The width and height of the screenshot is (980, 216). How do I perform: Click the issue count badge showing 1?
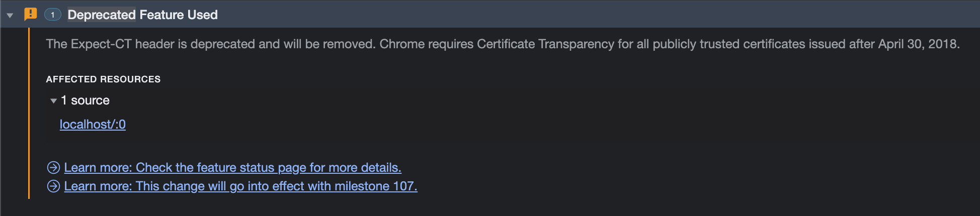point(53,15)
